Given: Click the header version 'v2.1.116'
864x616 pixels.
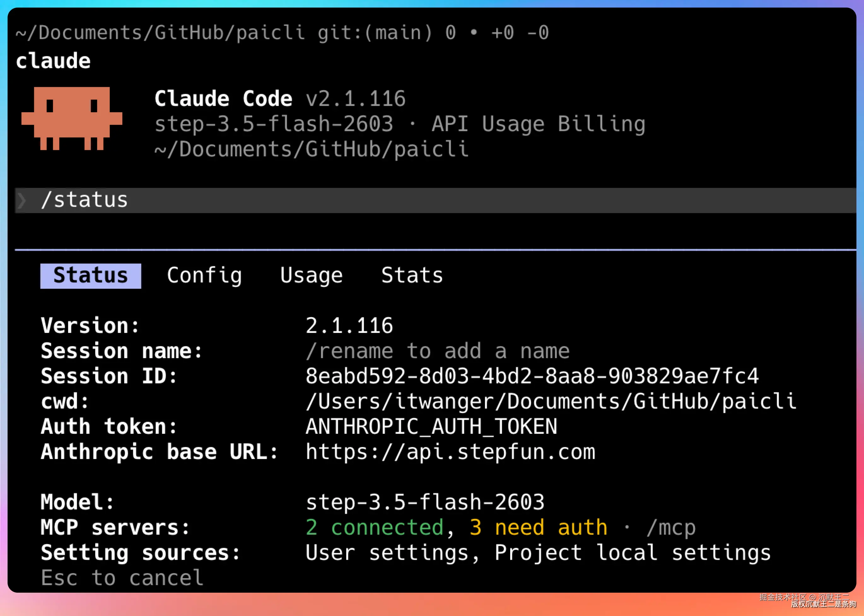Looking at the screenshot, I should click(356, 99).
